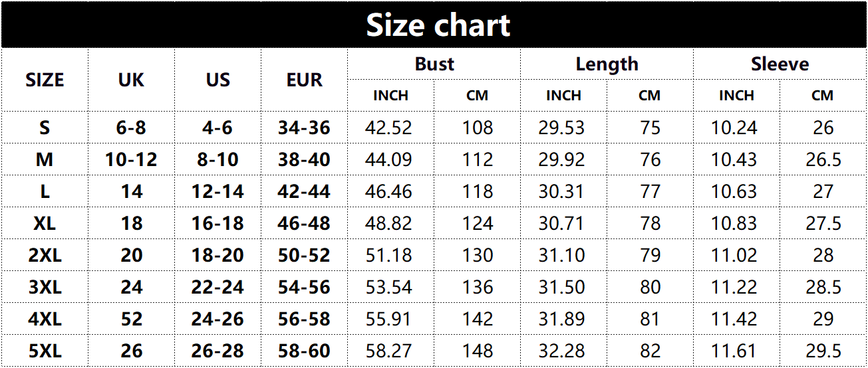Select the bust value 148 cm
Screen dimensions: 868x368
click(x=478, y=351)
